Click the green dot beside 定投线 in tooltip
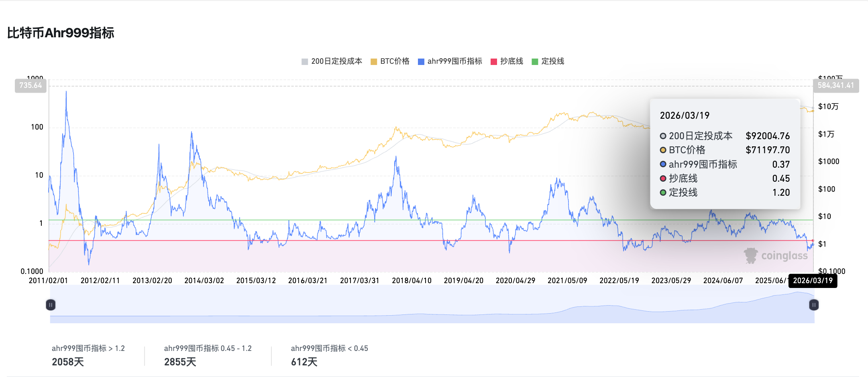Viewport: 868px width, 377px height. (662, 193)
